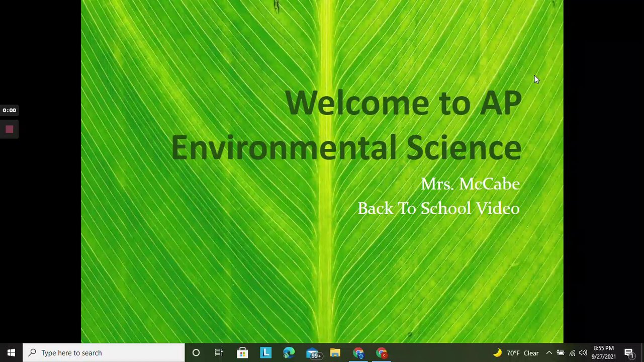Check the battery status icon

coord(561,353)
